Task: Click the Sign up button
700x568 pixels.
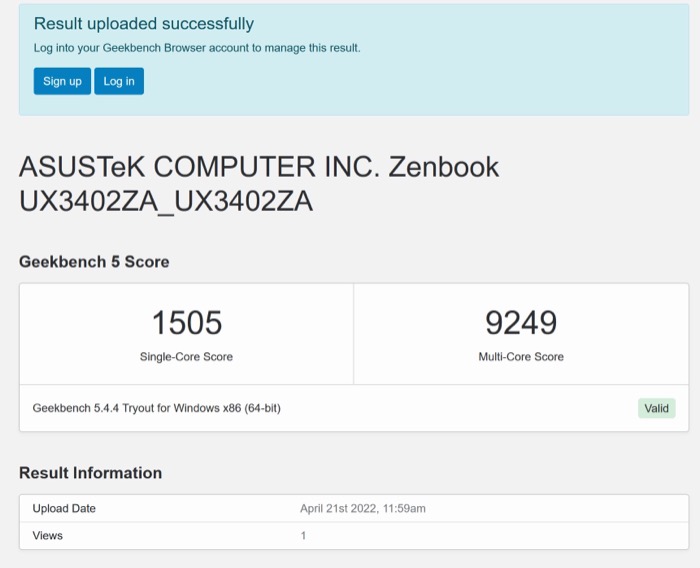Action: tap(62, 81)
